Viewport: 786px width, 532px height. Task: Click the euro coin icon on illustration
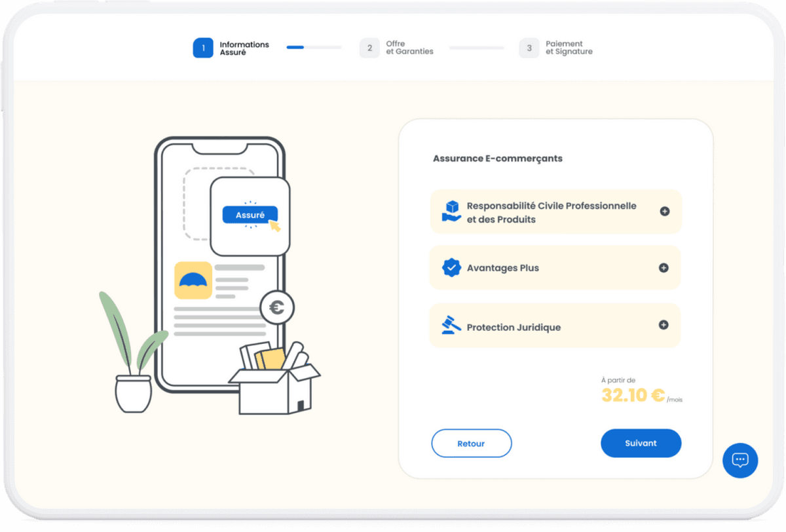[x=276, y=307]
